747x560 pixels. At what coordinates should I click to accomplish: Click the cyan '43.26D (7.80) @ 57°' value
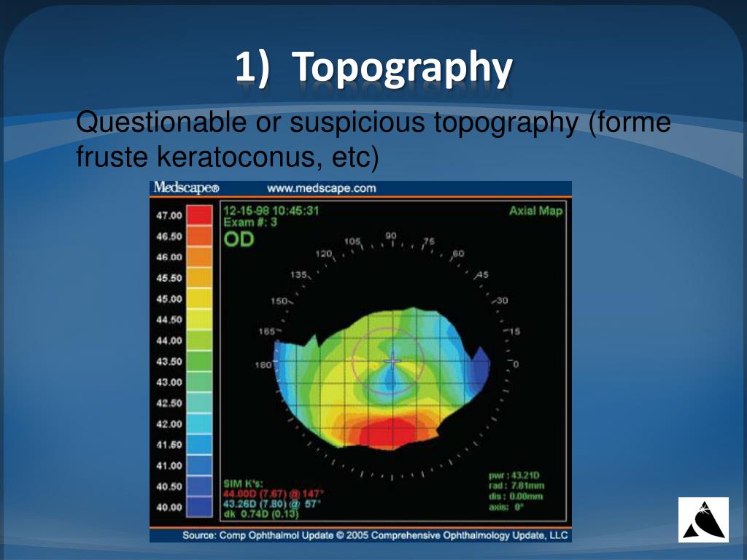(x=272, y=504)
